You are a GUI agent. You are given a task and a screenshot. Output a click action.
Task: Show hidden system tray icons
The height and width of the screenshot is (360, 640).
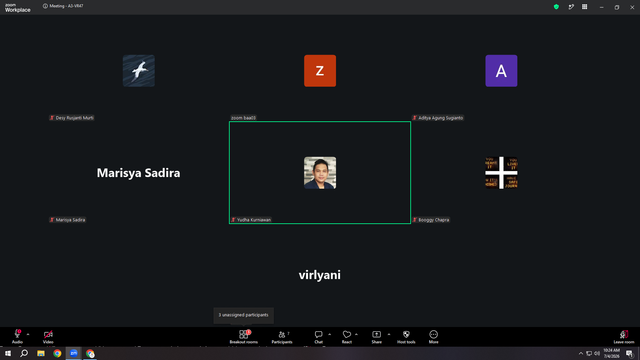point(581,353)
